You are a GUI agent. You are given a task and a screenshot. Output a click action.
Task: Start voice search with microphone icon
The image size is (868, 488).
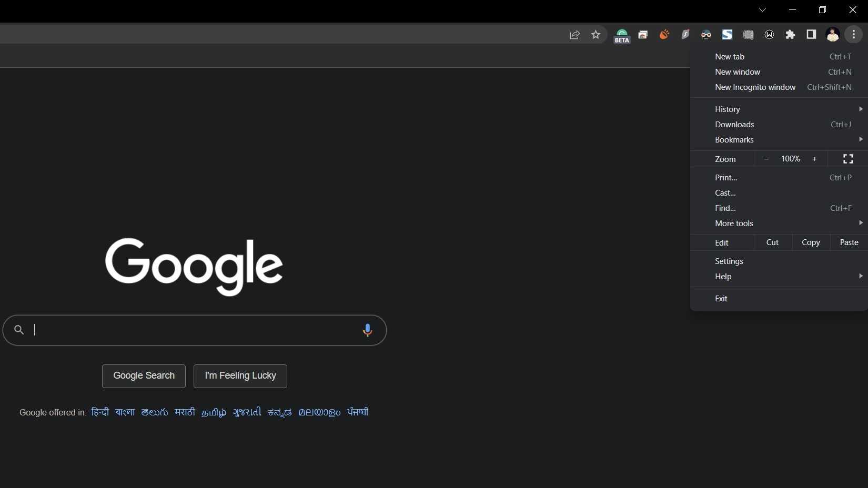click(x=367, y=330)
